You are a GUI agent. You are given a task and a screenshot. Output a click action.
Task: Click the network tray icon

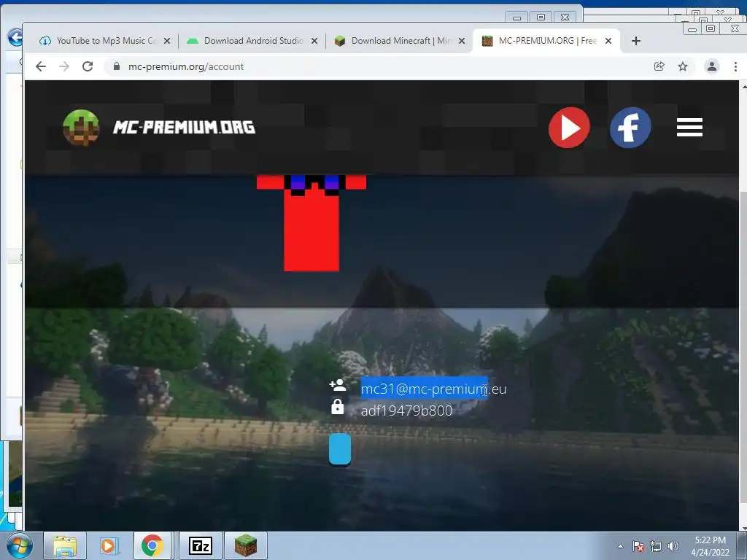click(656, 546)
